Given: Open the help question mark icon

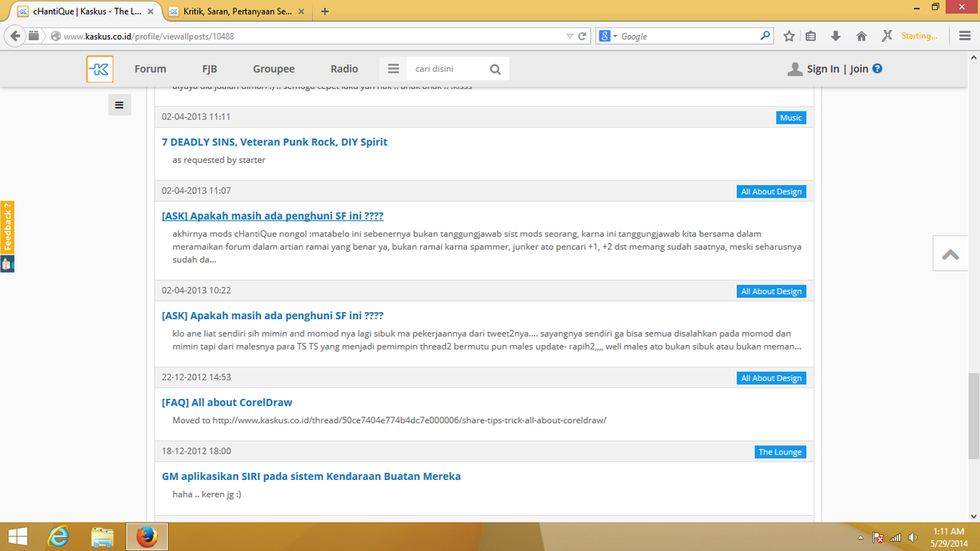Looking at the screenshot, I should tap(877, 68).
